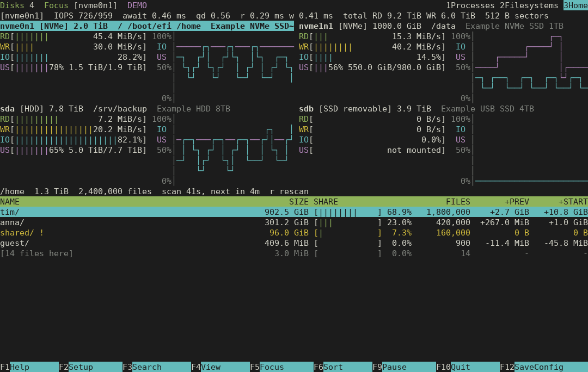Click the '512 B sectors' text
This screenshot has width=588, height=372.
pyautogui.click(x=517, y=16)
